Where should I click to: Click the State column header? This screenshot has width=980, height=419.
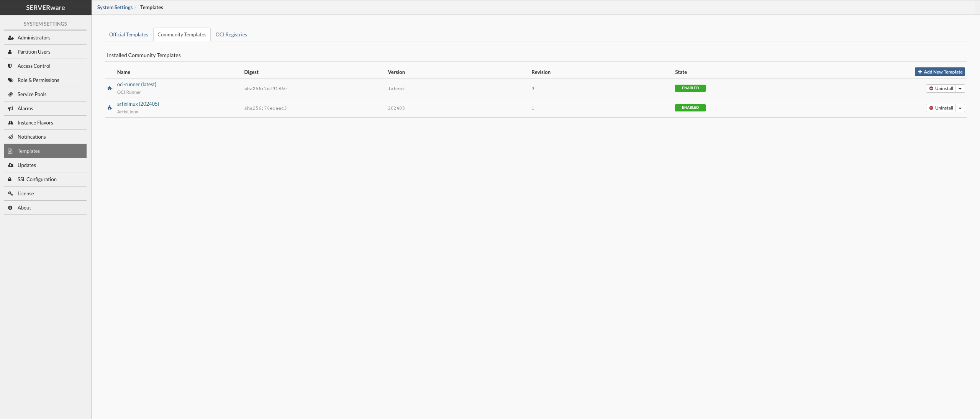[x=681, y=72]
